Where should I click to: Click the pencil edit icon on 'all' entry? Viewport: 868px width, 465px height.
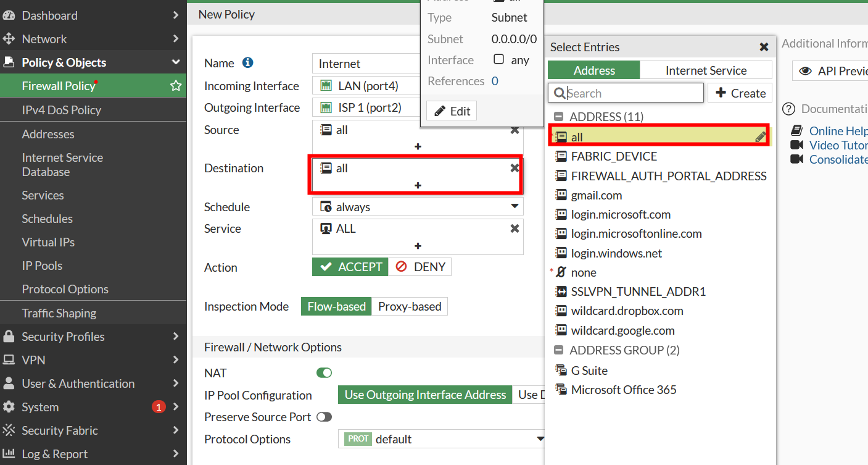[x=761, y=137]
